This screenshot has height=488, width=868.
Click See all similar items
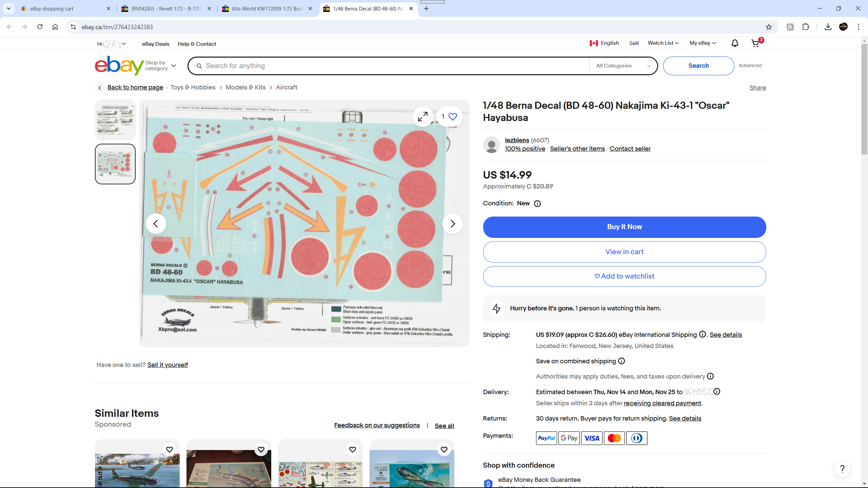click(444, 426)
